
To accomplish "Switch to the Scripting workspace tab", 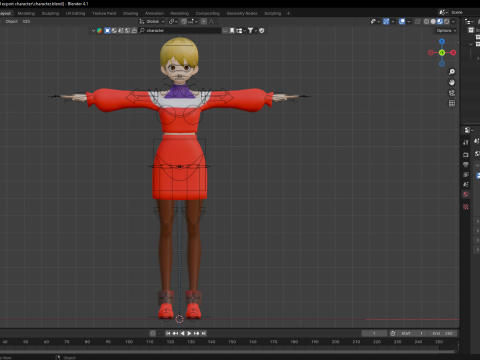I will 273,13.
